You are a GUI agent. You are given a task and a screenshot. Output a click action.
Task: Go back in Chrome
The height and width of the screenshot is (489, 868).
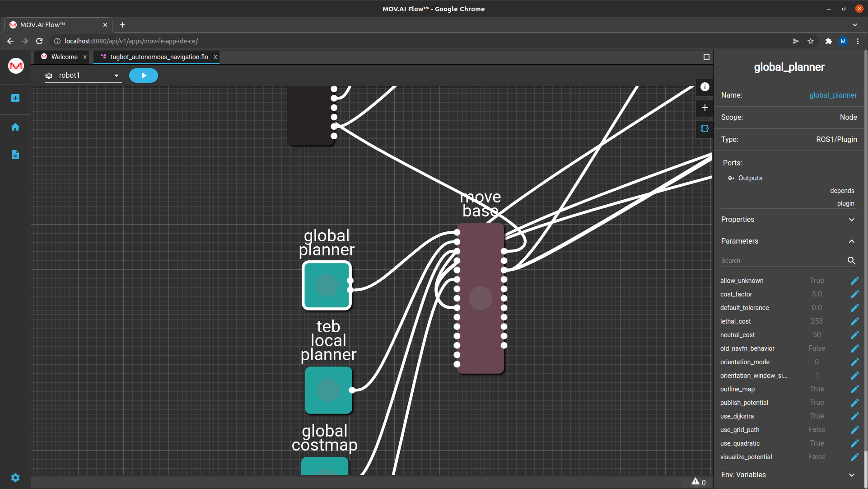(x=10, y=41)
